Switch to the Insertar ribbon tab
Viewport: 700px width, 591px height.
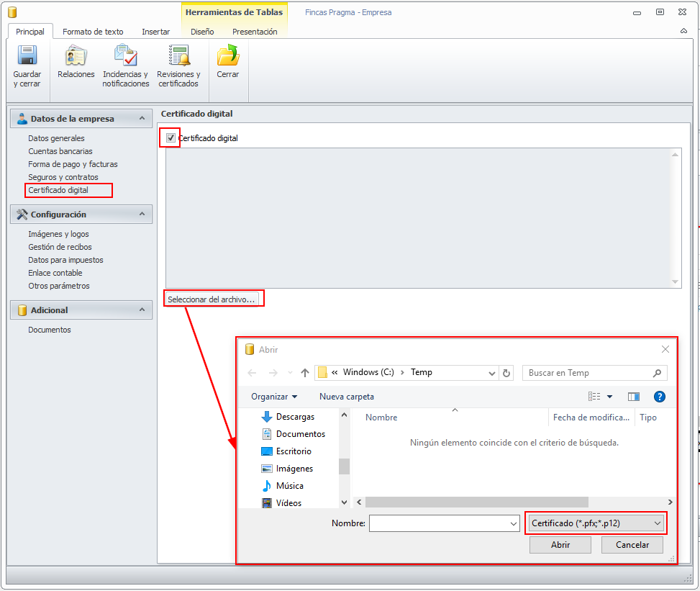coord(155,32)
